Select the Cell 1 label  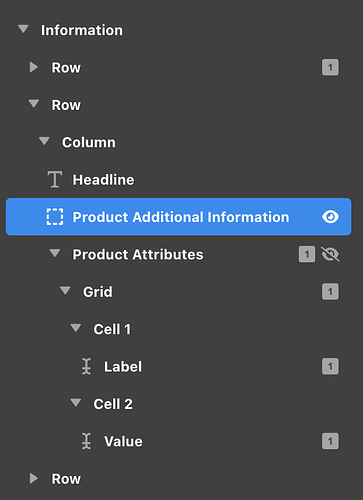click(x=112, y=329)
